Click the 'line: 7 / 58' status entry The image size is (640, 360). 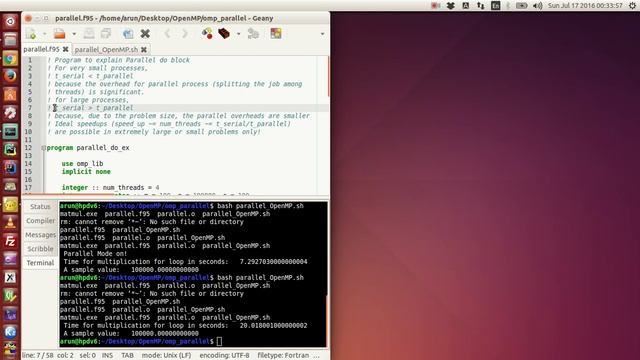tap(38, 356)
